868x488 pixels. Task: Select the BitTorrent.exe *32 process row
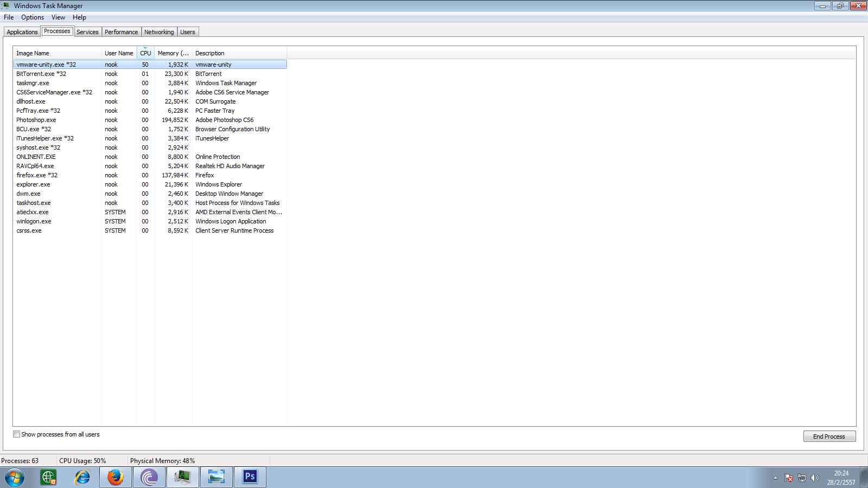pos(150,74)
